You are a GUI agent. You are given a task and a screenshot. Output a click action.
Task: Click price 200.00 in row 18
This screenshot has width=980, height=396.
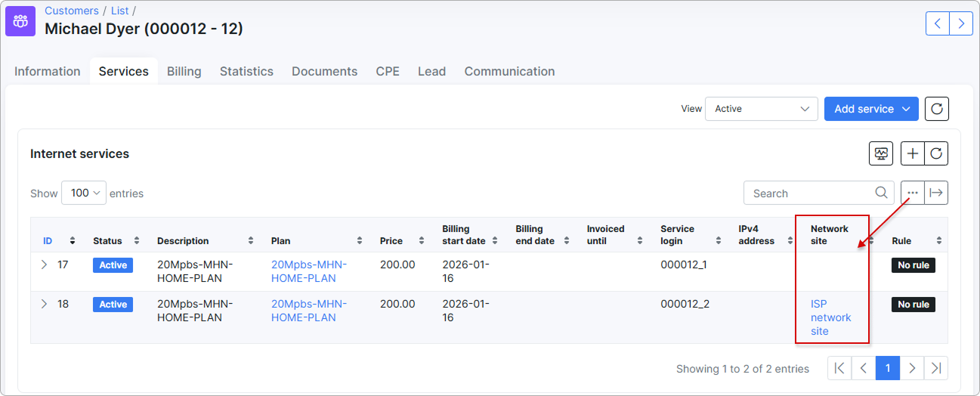[397, 305]
